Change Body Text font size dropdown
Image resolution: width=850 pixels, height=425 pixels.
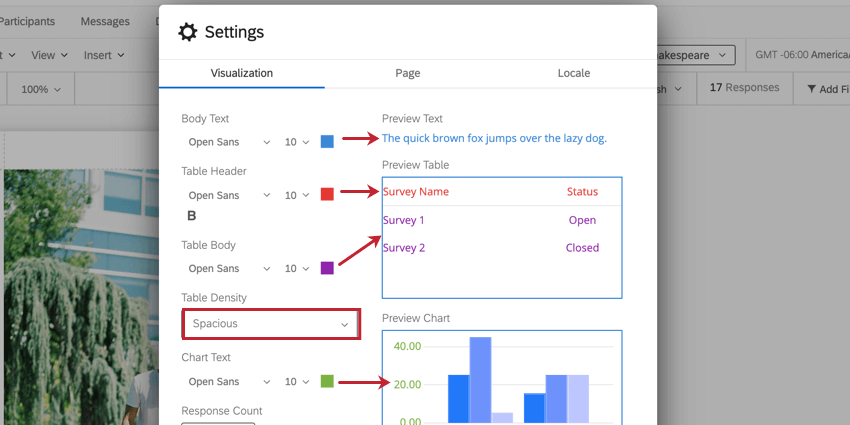[297, 142]
